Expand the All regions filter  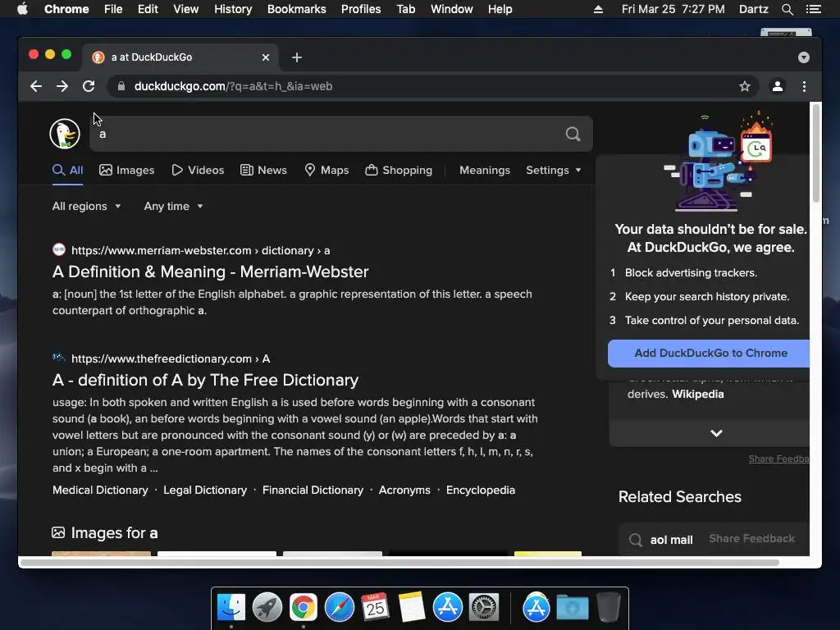click(86, 206)
